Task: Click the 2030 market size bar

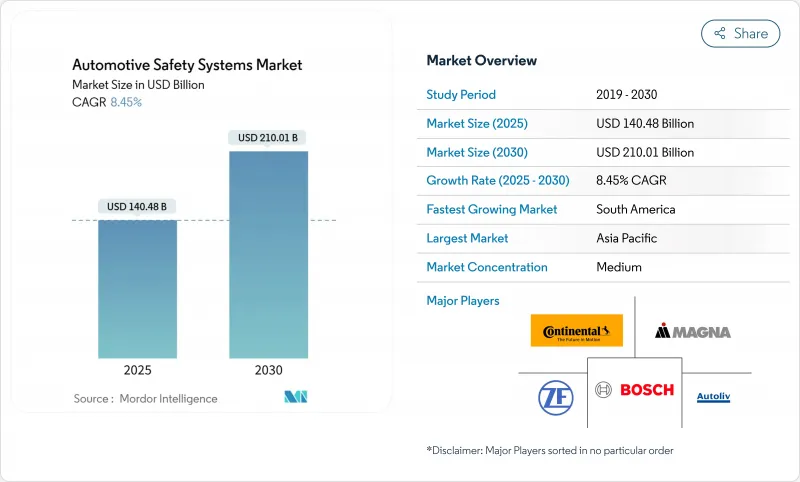Action: [268, 254]
